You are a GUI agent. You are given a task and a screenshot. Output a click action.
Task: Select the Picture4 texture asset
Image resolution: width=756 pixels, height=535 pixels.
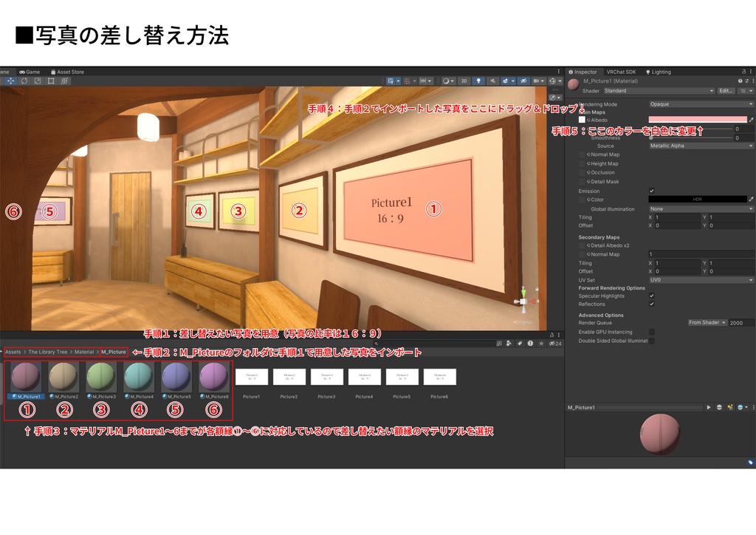coord(365,383)
